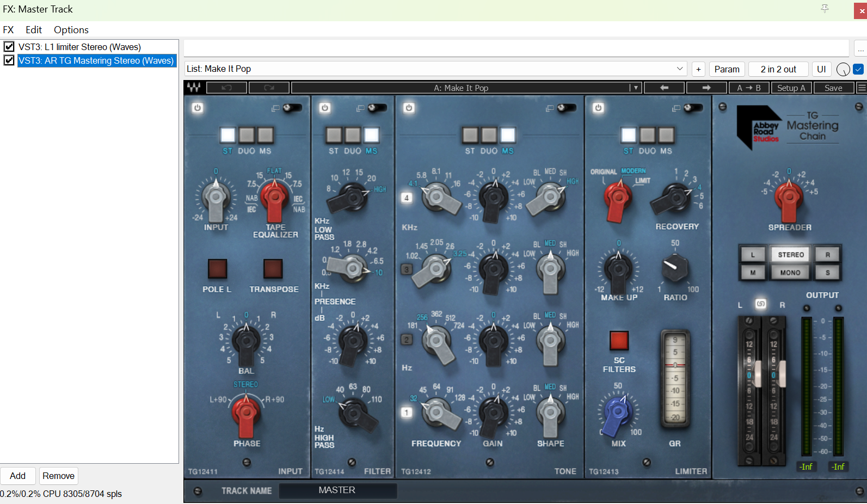Toggle power of TG12414 Filter module
Image resolution: width=867 pixels, height=504 pixels.
325,108
